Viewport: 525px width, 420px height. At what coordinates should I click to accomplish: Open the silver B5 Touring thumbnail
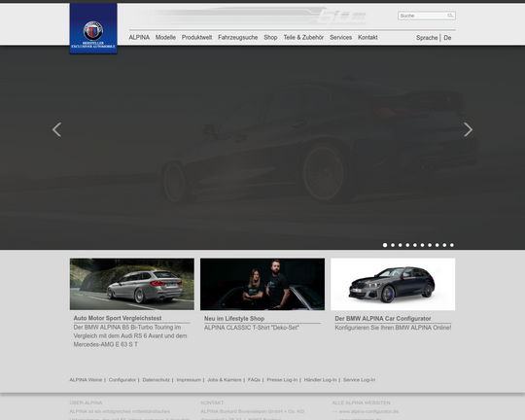(x=132, y=284)
